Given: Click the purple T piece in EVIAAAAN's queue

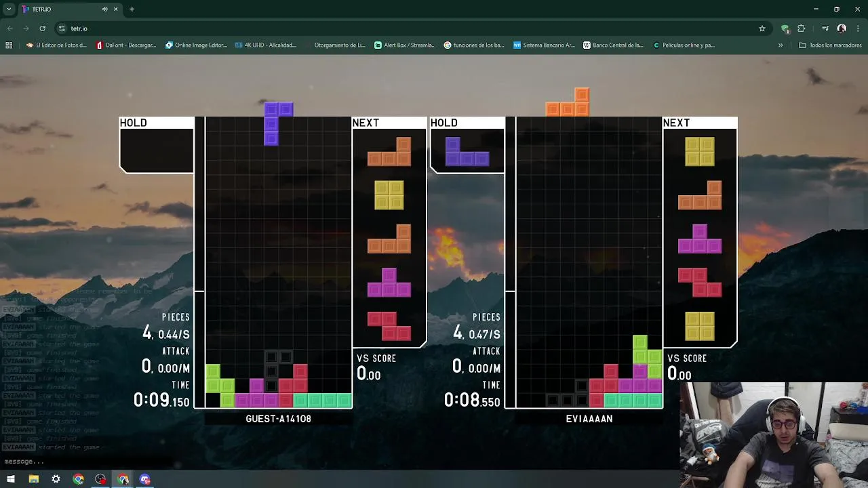Looking at the screenshot, I should coord(700,239).
